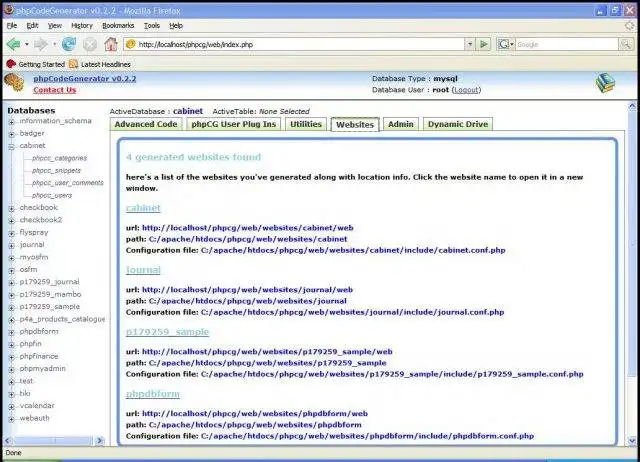Viewport: 640px width, 462px height.
Task: Open the File menu
Action: click(12, 25)
